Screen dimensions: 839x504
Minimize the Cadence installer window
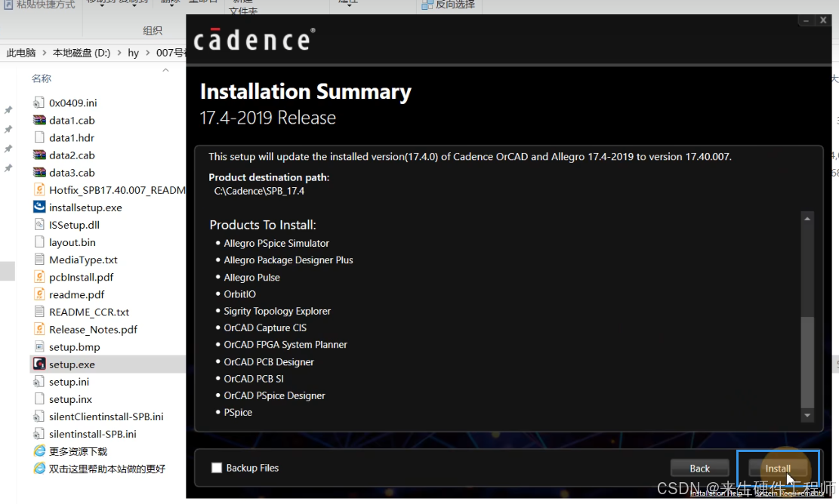point(806,20)
